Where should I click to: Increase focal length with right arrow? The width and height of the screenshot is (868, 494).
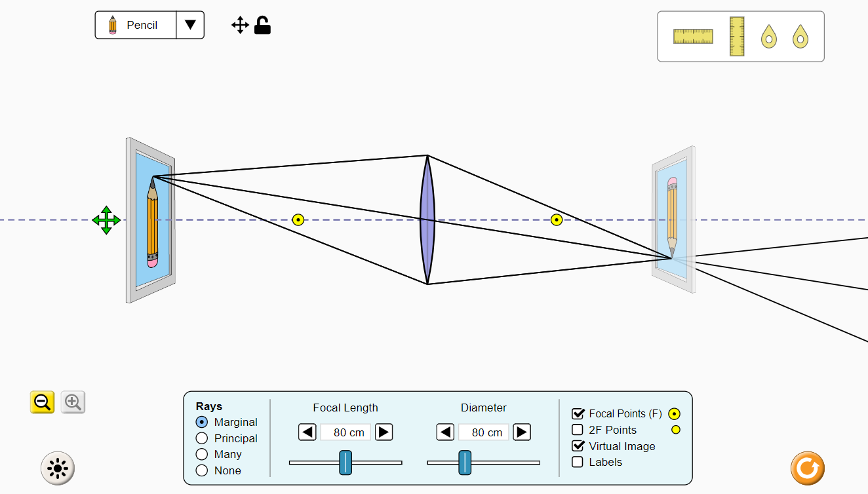pyautogui.click(x=384, y=432)
